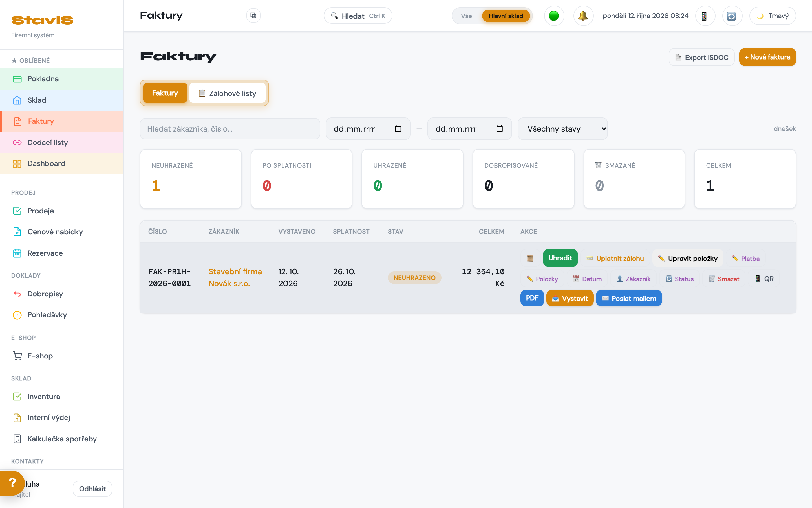
Task: Open Pokladna from favorites sidebar
Action: pyautogui.click(x=62, y=79)
